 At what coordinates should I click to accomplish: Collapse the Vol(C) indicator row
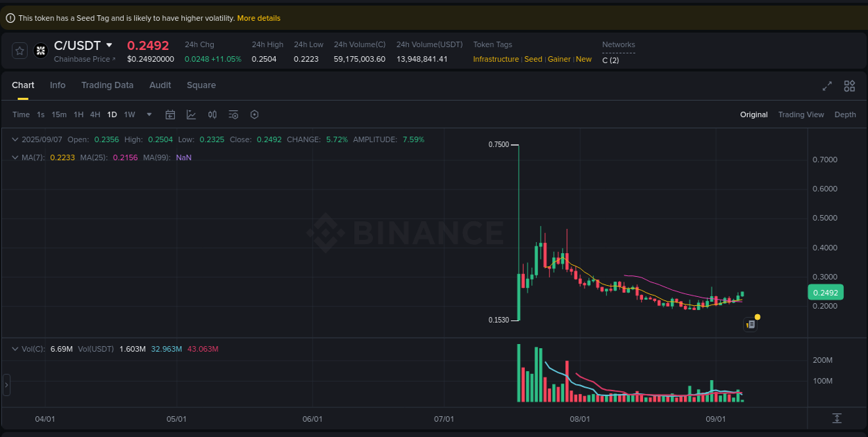click(14, 349)
